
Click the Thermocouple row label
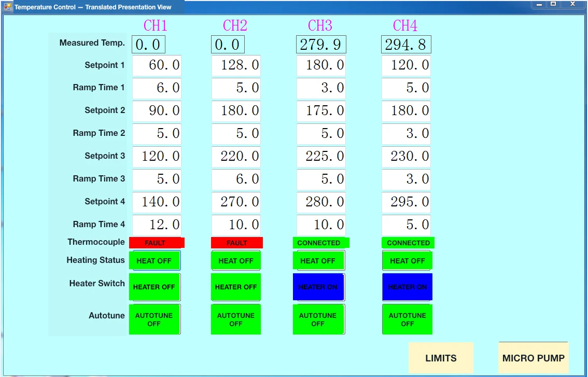click(x=96, y=242)
